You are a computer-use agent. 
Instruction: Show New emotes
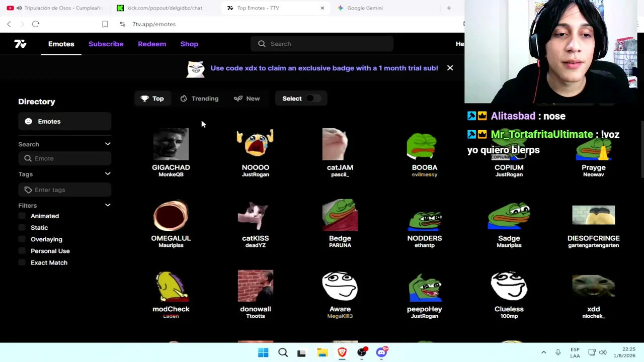(x=247, y=99)
